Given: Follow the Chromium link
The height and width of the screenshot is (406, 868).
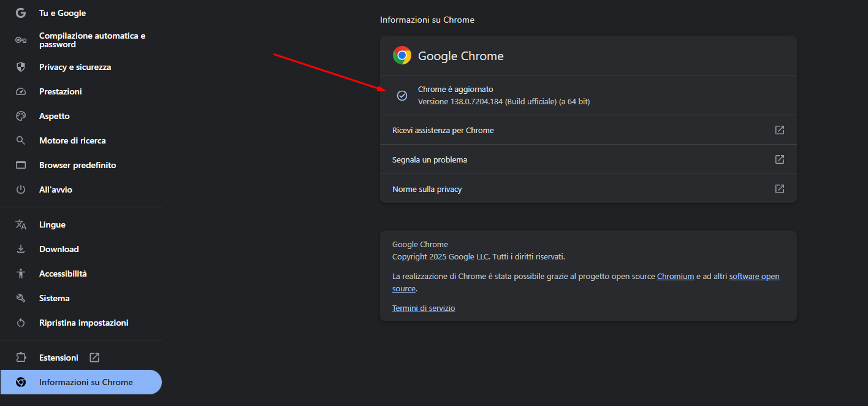Looking at the screenshot, I should click(676, 277).
